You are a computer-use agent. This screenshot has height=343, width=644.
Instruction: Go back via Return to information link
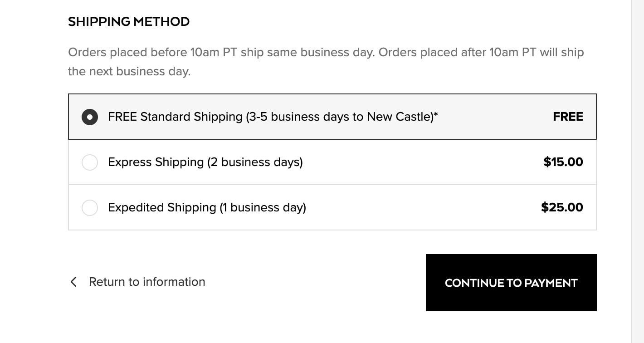147,282
